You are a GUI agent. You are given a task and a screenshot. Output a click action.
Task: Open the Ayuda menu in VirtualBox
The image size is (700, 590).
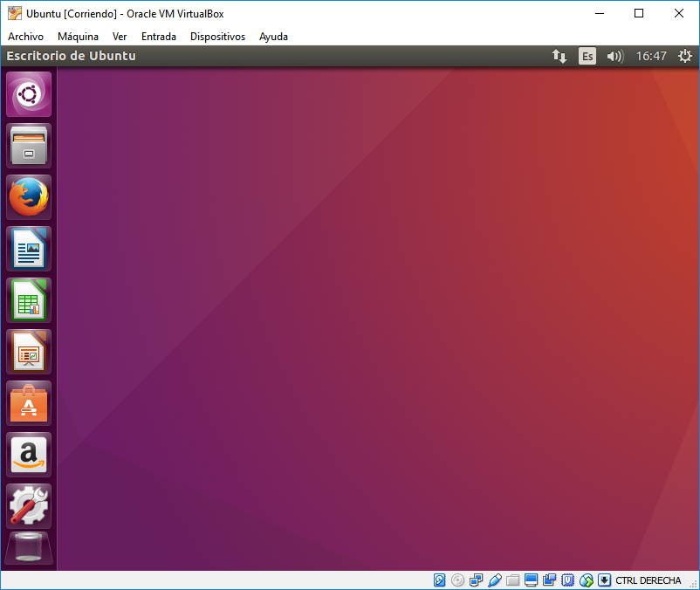click(x=273, y=37)
